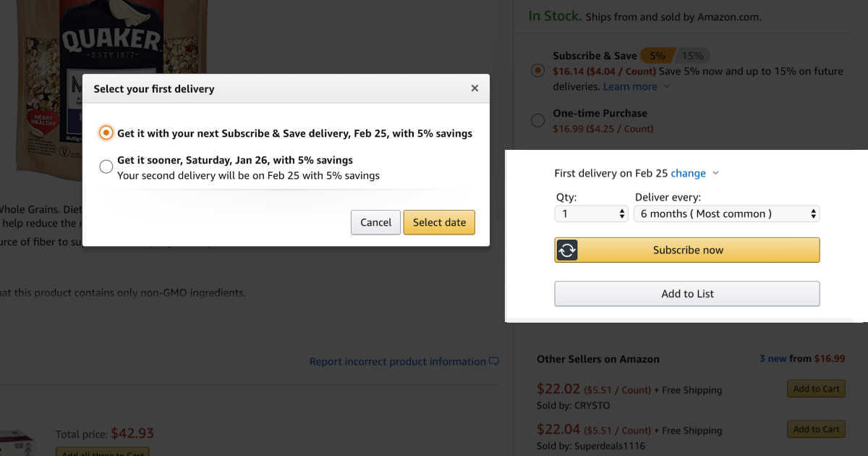This screenshot has width=868, height=456.
Task: Click the report incorrect information speech bubble icon
Action: click(x=494, y=361)
